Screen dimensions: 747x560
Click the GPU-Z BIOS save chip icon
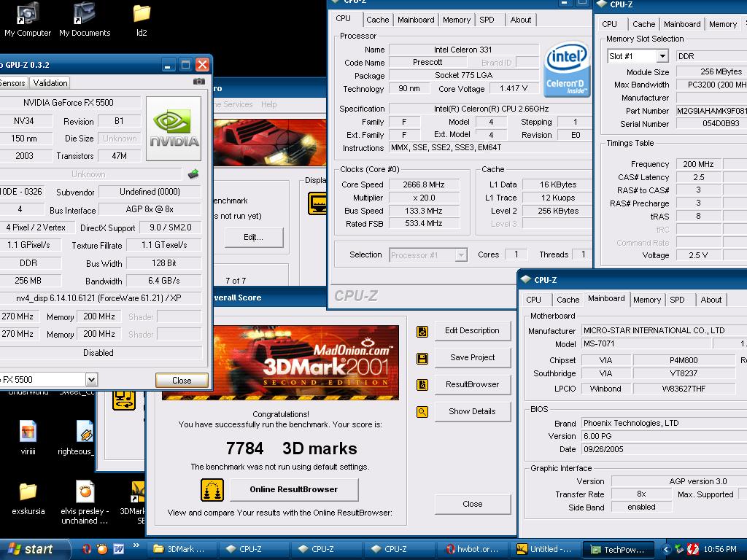[193, 174]
